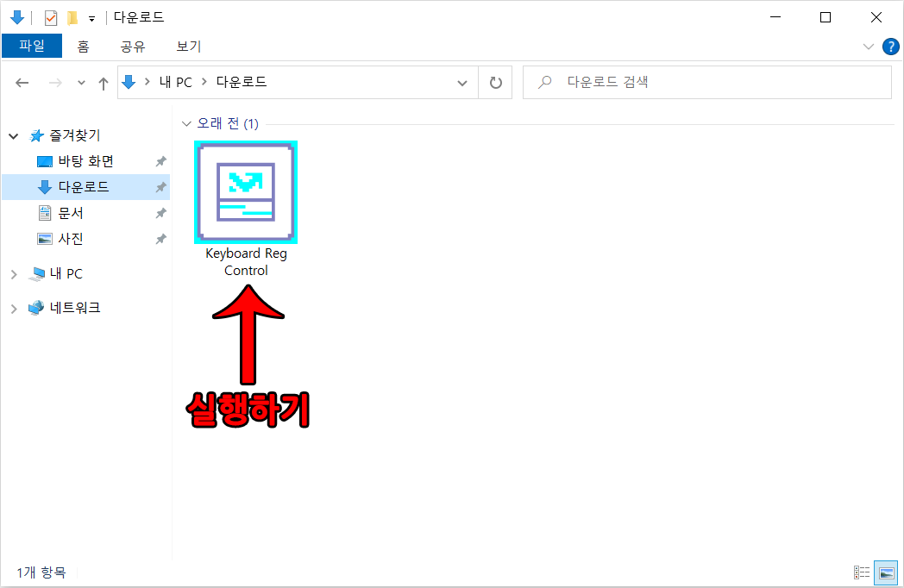
Task: Expand the address bar history dropdown
Action: pos(461,83)
